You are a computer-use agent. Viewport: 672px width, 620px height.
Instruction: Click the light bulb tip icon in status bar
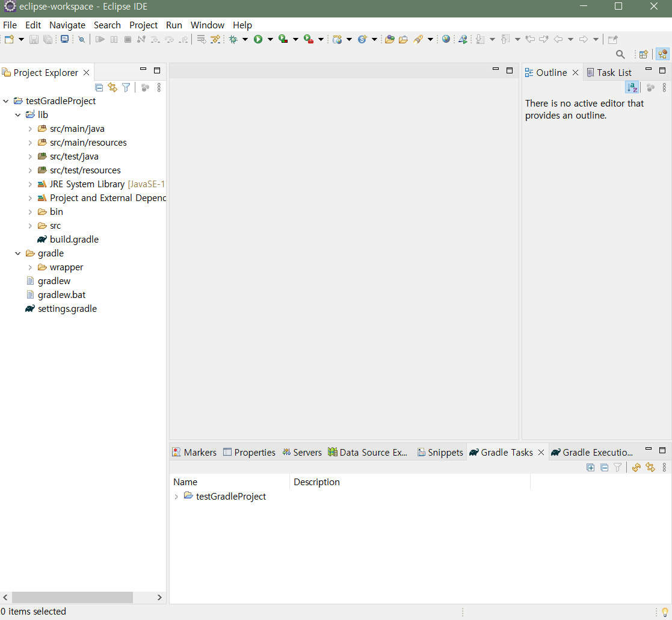665,612
